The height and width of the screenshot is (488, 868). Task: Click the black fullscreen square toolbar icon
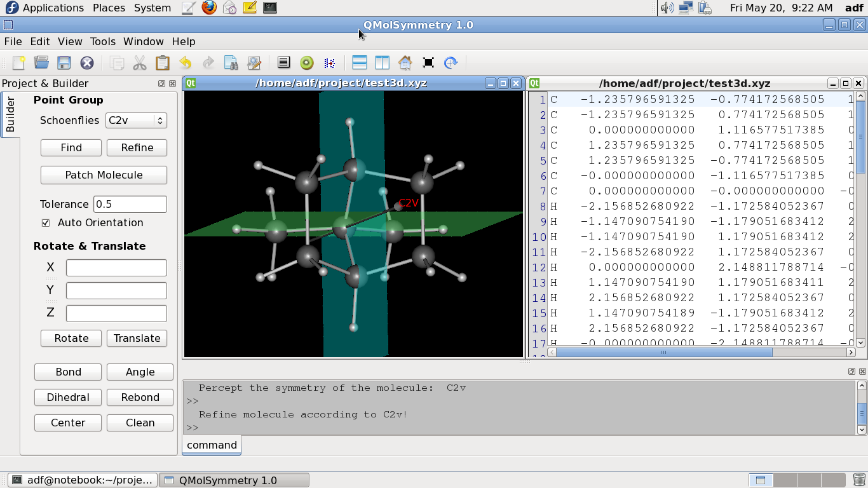point(428,62)
